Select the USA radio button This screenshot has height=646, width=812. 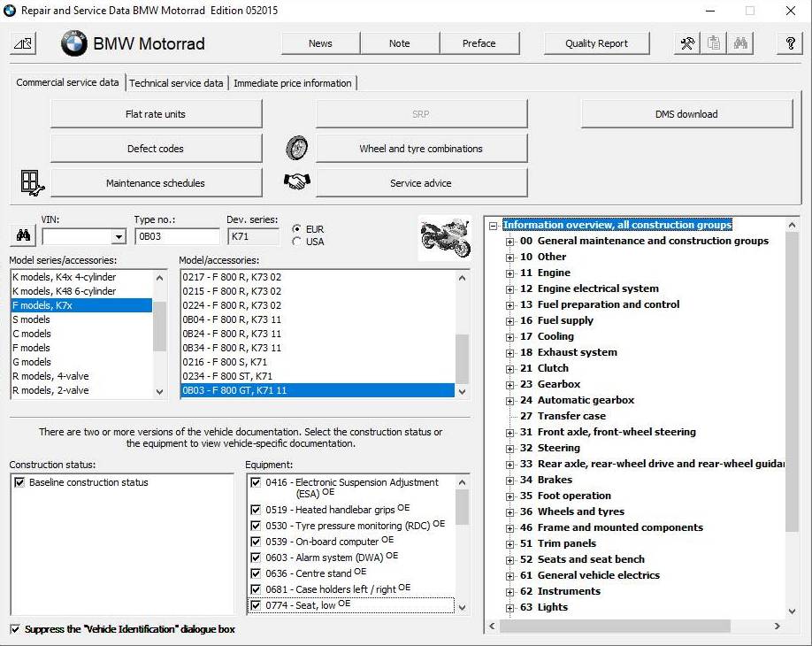tap(296, 242)
